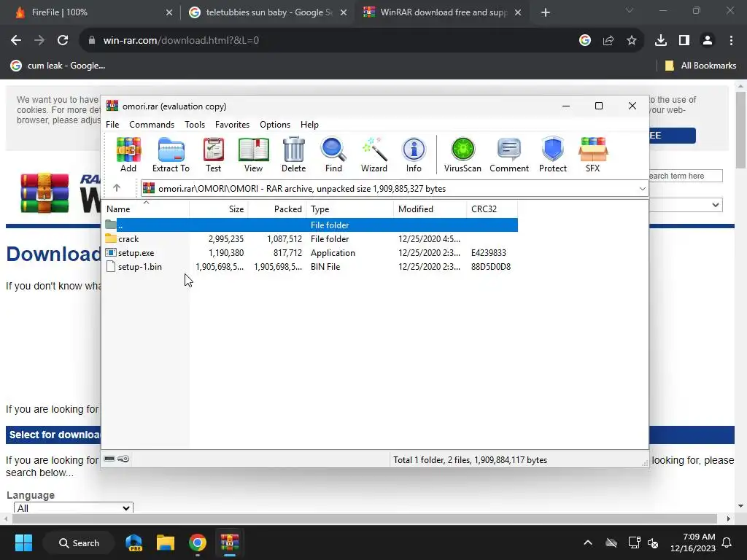Open Chrome profile avatar
The image size is (747, 560).
tap(708, 41)
